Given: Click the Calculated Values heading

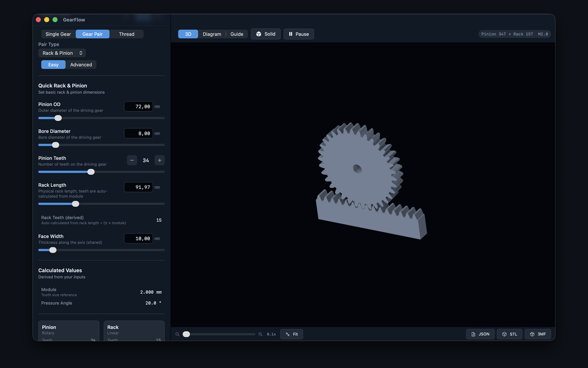Looking at the screenshot, I should point(60,270).
